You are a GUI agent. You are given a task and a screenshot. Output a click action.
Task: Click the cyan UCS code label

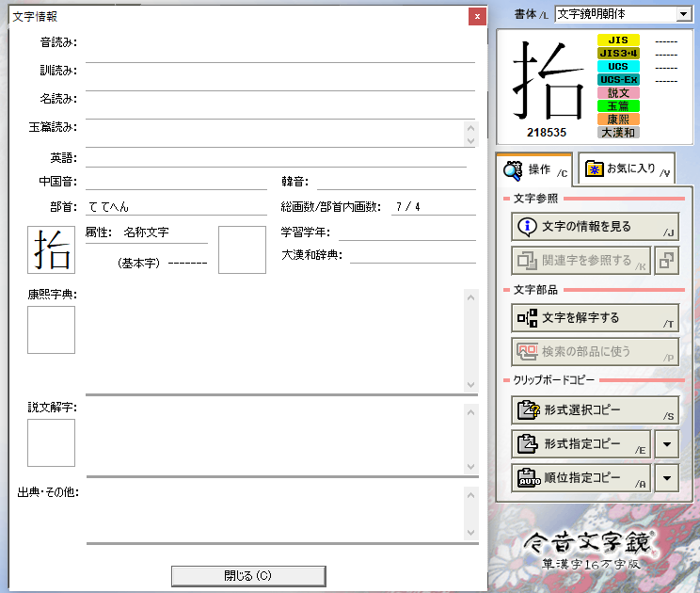(x=618, y=67)
